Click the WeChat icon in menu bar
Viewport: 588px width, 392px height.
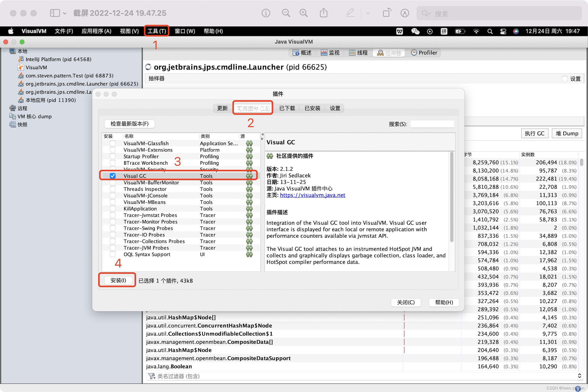pyautogui.click(x=415, y=31)
